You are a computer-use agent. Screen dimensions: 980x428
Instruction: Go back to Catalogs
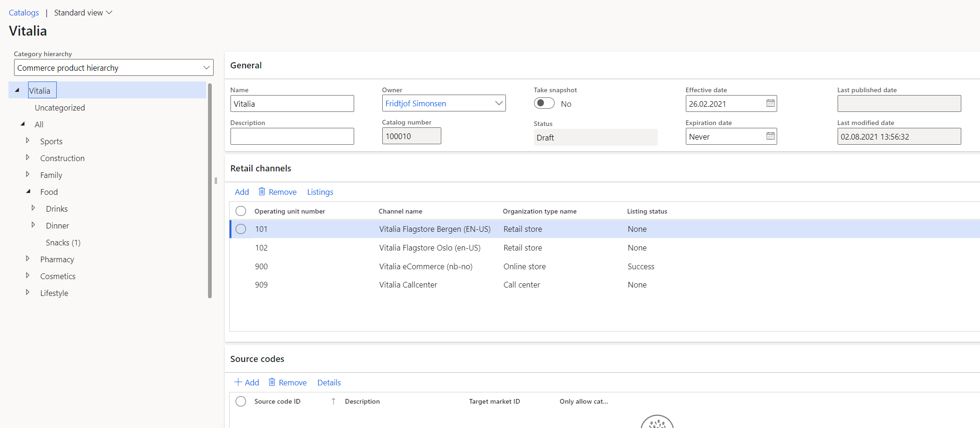[24, 13]
